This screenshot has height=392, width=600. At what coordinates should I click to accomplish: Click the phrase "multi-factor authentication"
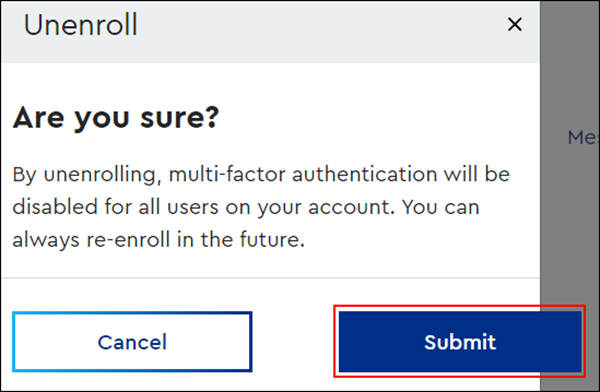click(303, 174)
